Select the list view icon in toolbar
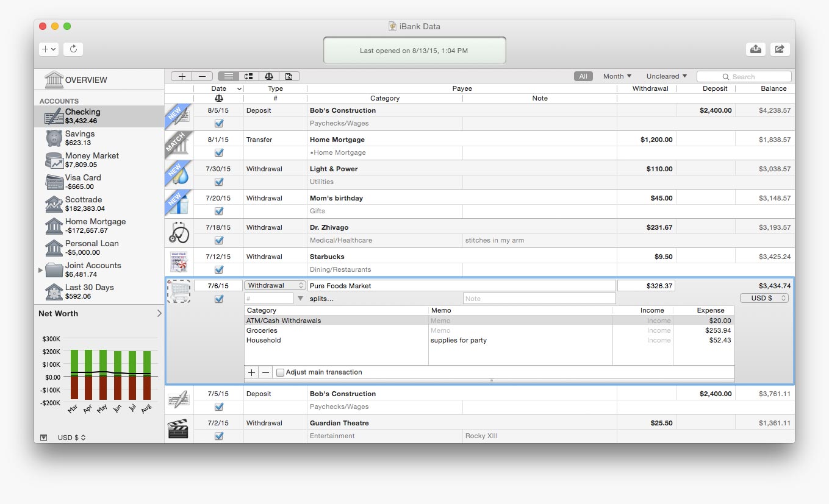This screenshot has height=504, width=829. point(228,76)
